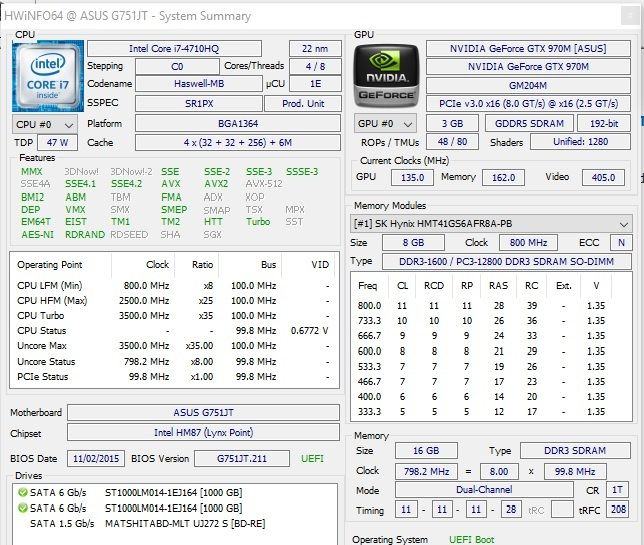Click green check icon of second ST1000LM014 drive
644x545 pixels.
coord(23,508)
